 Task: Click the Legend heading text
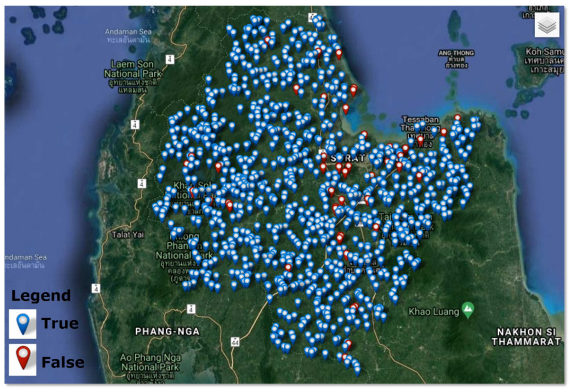click(41, 295)
